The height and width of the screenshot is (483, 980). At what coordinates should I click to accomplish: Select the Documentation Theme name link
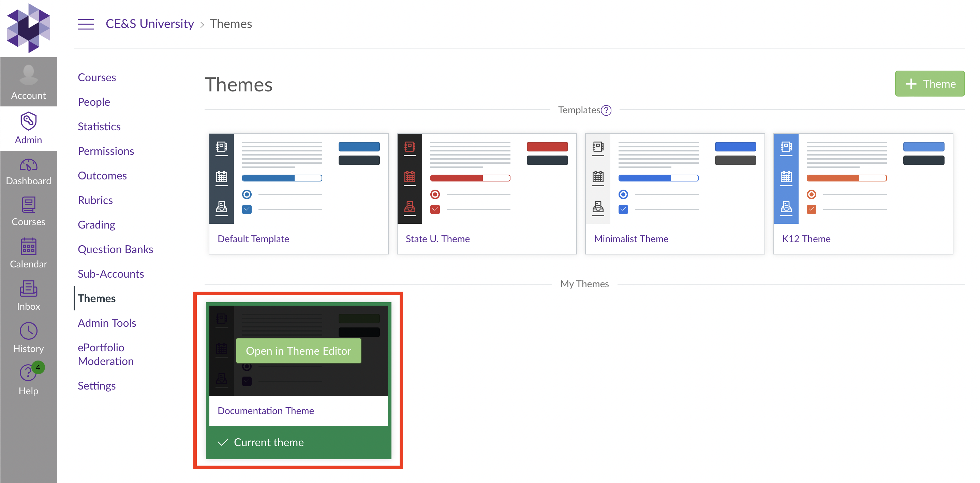click(266, 410)
